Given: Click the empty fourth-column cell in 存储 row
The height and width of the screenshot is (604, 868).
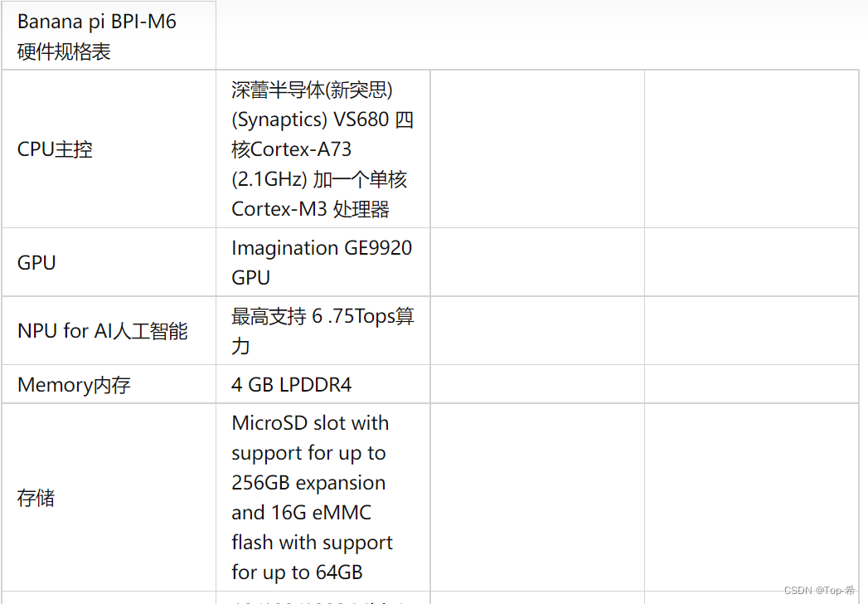Looking at the screenshot, I should [752, 498].
